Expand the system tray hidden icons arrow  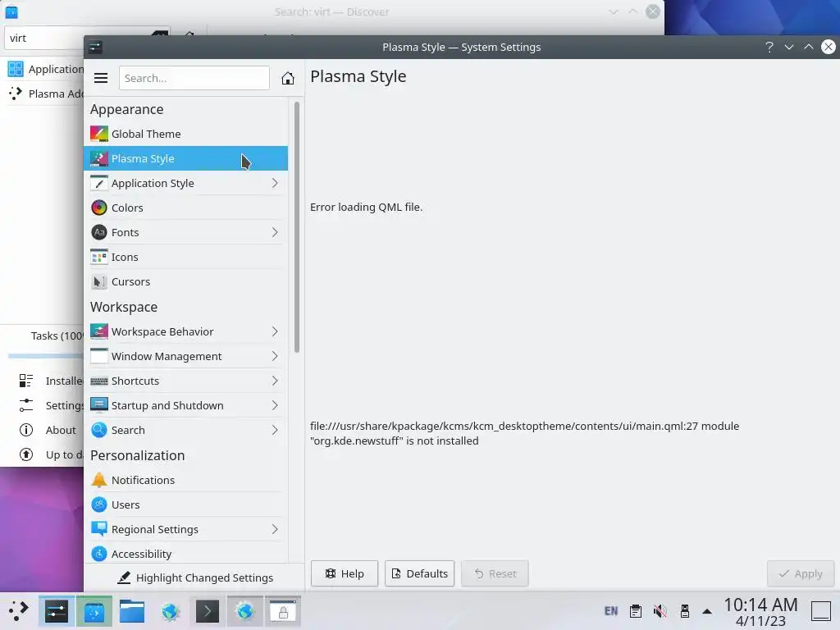click(707, 611)
